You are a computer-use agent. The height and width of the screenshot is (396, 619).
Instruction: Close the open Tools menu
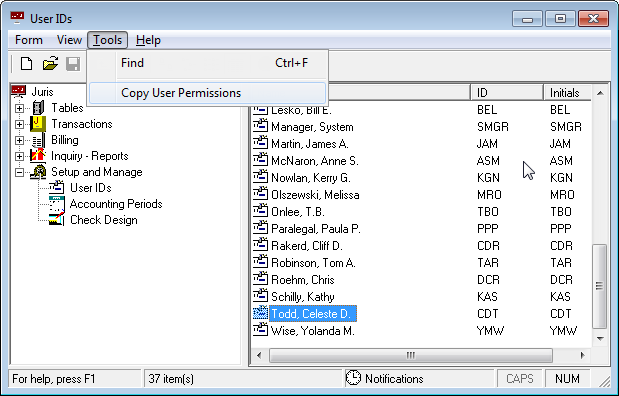tap(107, 40)
